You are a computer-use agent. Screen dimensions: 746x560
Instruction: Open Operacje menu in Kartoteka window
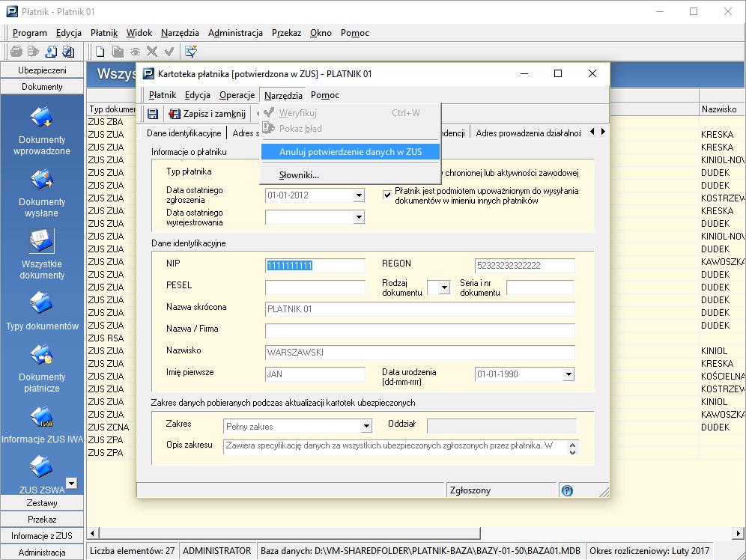coord(237,95)
